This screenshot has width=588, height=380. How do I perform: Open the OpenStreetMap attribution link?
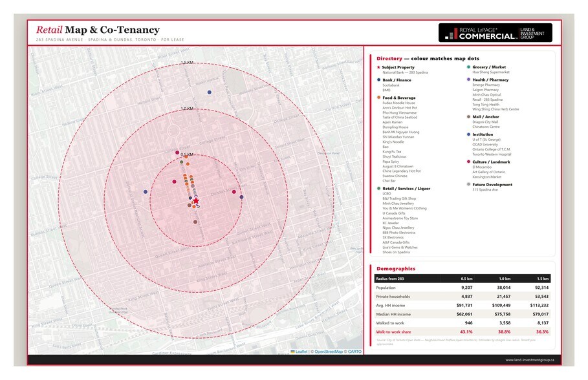pyautogui.click(x=329, y=352)
